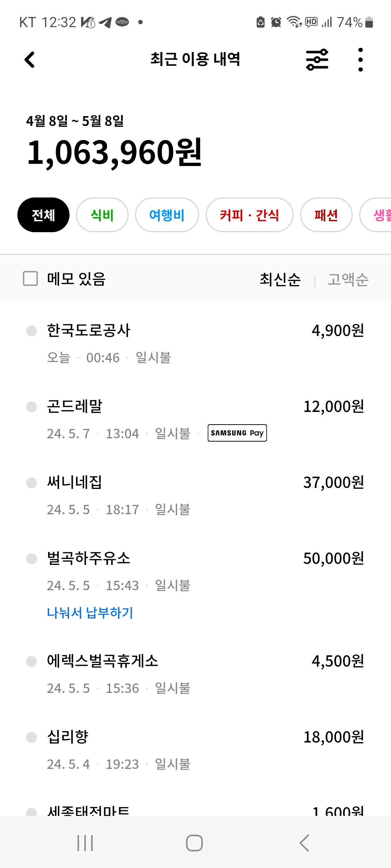391x868 pixels.
Task: Tap the back arrow icon
Action: [30, 60]
